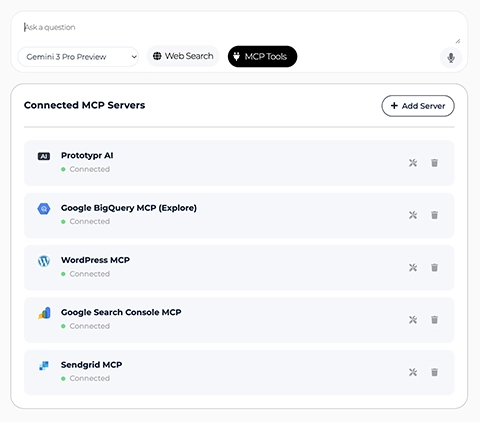Viewport: 480px width, 422px height.
Task: Delete the Google BigQuery MCP server
Action: pyautogui.click(x=434, y=215)
